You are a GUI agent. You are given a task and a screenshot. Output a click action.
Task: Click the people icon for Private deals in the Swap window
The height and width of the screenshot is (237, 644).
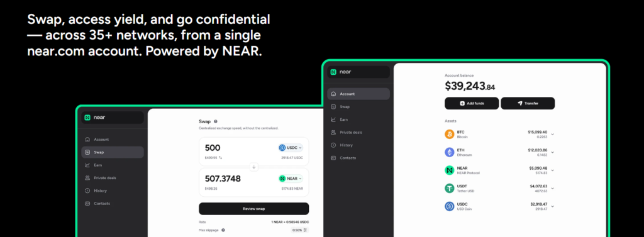[87, 178]
